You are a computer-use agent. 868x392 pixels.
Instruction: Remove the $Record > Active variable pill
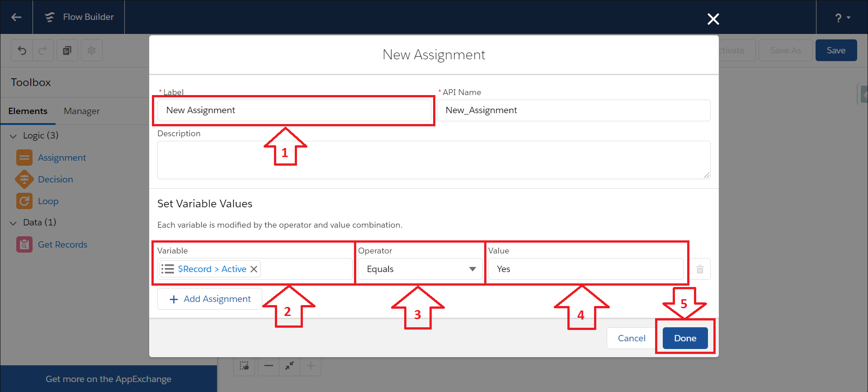coord(254,269)
